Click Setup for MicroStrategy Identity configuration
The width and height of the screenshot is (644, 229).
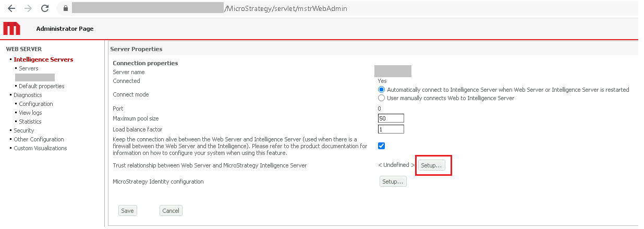pos(393,182)
